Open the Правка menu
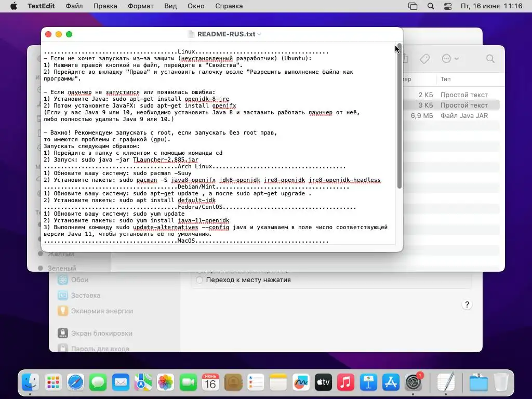Viewport: 532px width, 399px height. 105,6
